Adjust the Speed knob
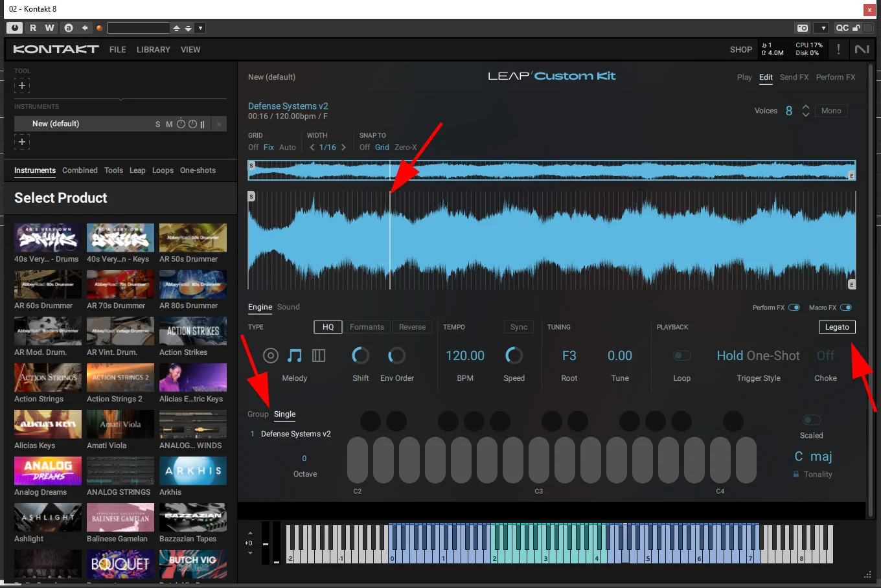This screenshot has width=881, height=588. tap(514, 356)
